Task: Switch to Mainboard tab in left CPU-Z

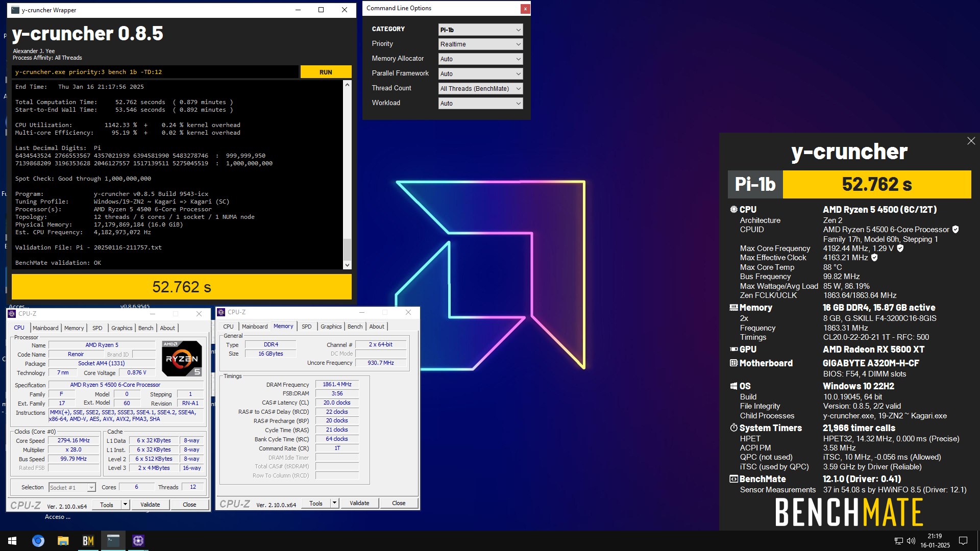Action: click(x=45, y=328)
